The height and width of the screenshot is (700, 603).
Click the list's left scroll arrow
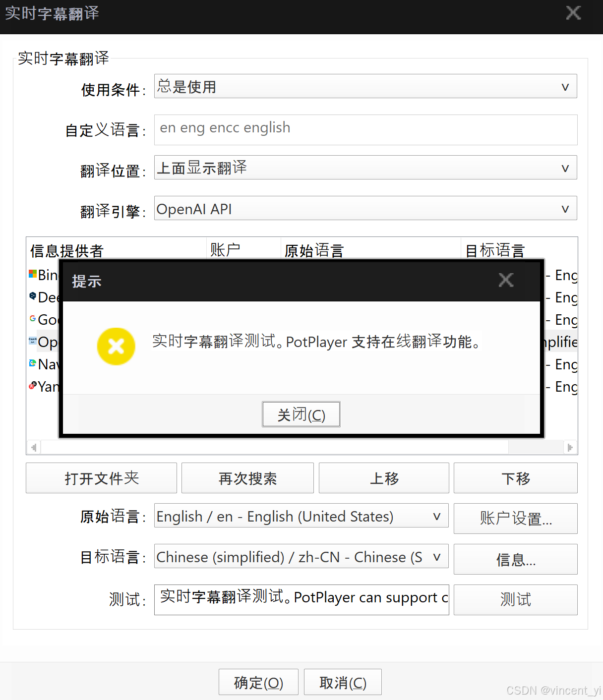click(x=33, y=448)
